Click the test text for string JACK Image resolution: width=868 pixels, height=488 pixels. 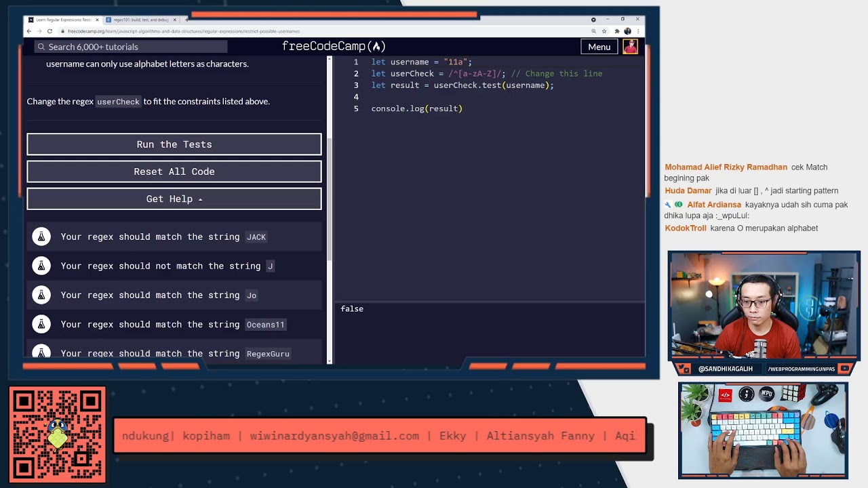[163, 237]
